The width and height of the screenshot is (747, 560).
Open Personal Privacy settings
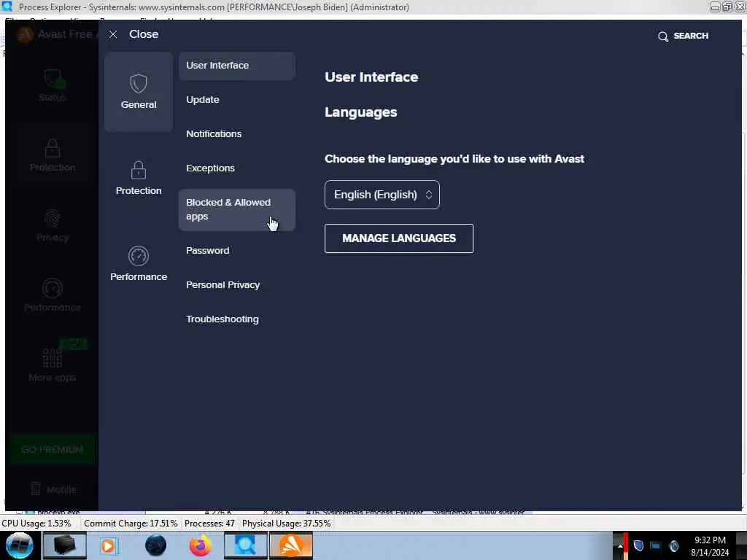pyautogui.click(x=237, y=285)
